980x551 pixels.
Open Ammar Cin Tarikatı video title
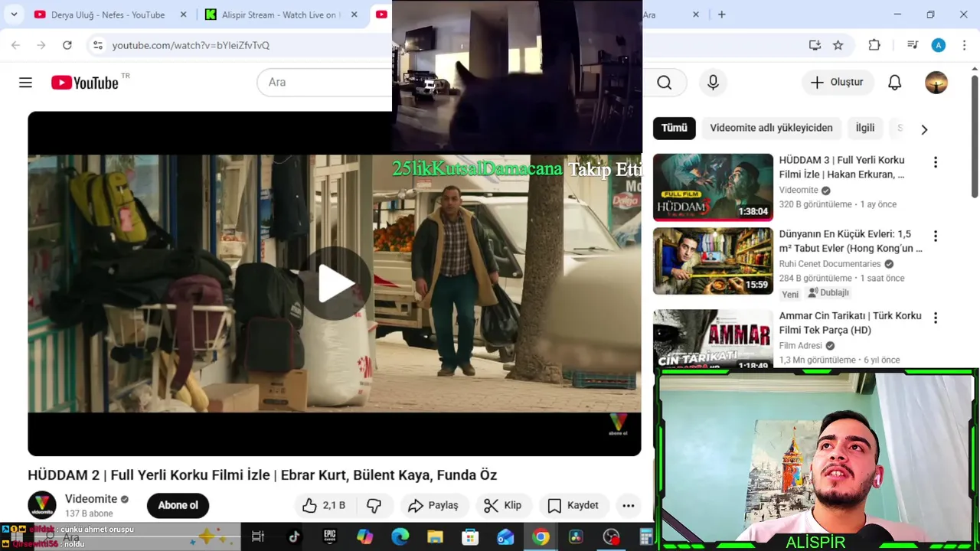(x=850, y=323)
